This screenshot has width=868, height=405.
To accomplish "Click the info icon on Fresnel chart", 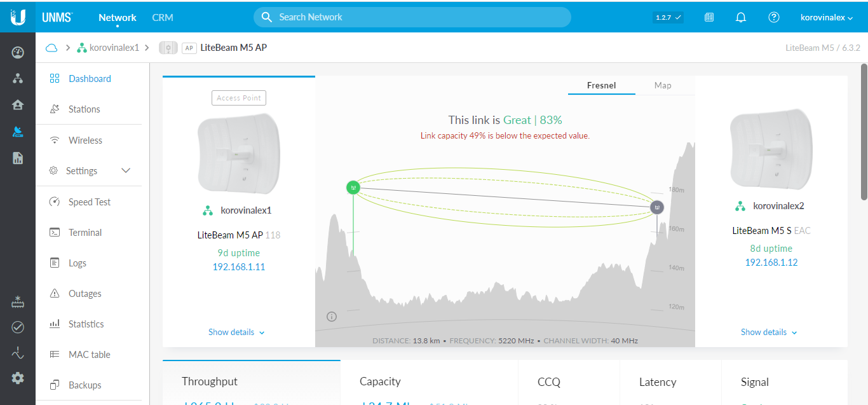I will pos(332,317).
